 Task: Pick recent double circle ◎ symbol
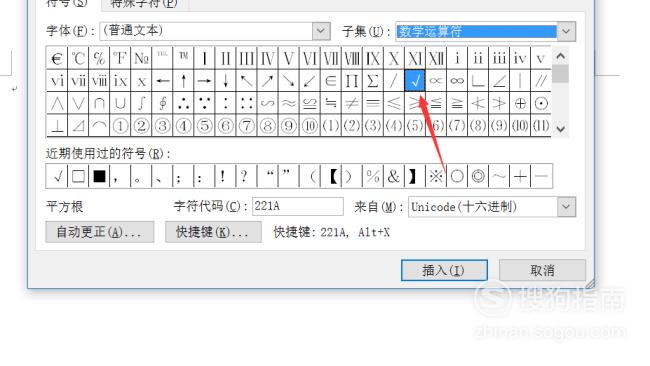tap(478, 177)
